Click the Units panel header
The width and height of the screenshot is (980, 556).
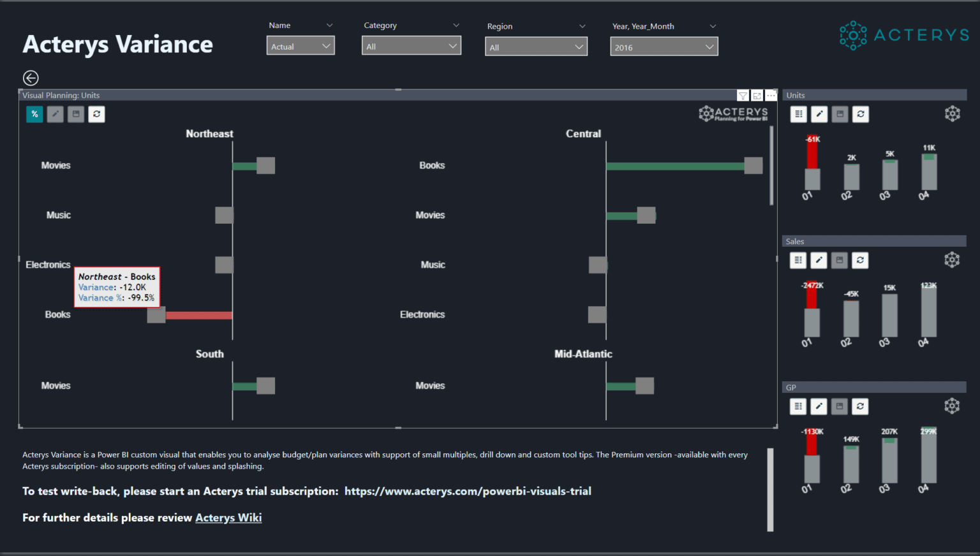(x=874, y=95)
